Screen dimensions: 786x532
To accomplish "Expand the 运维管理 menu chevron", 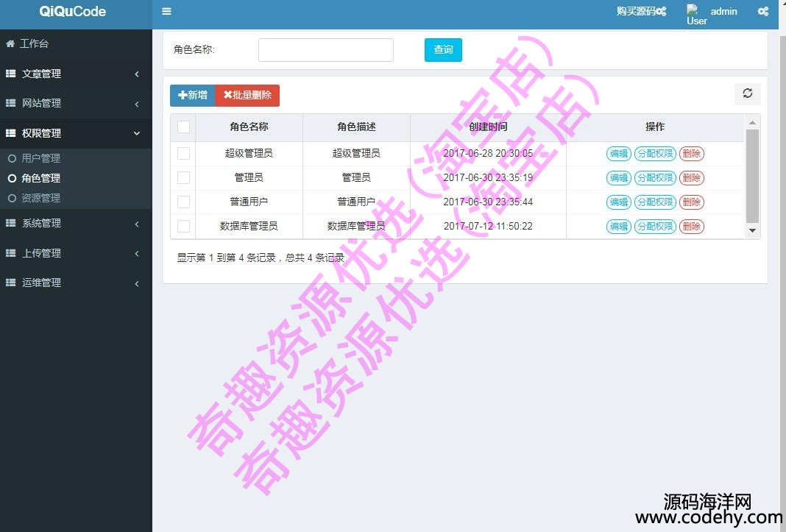I will point(137,283).
